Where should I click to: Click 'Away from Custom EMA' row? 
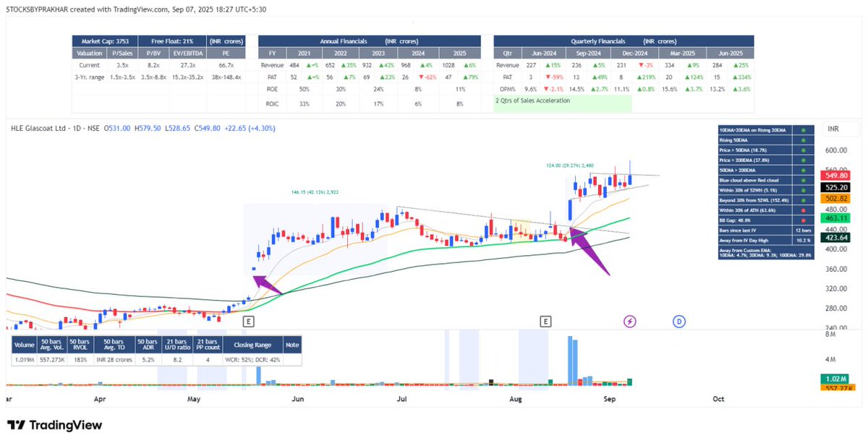pyautogui.click(x=767, y=252)
